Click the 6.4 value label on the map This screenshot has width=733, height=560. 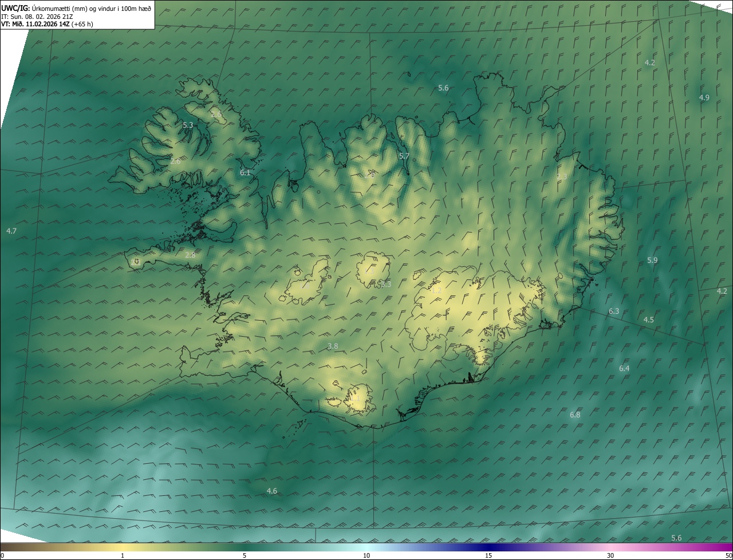click(624, 369)
